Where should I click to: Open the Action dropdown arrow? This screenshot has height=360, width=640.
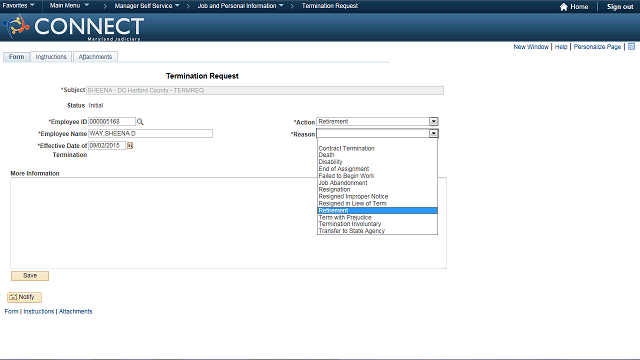pos(433,122)
